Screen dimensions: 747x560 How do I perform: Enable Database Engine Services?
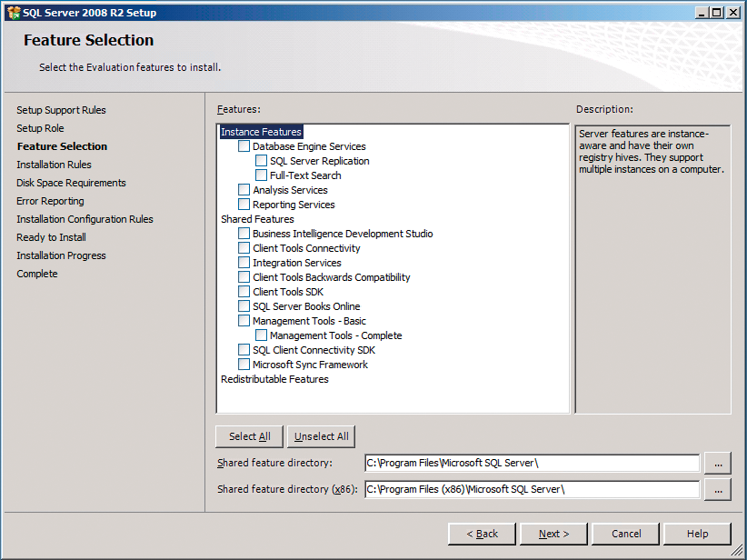(x=243, y=145)
